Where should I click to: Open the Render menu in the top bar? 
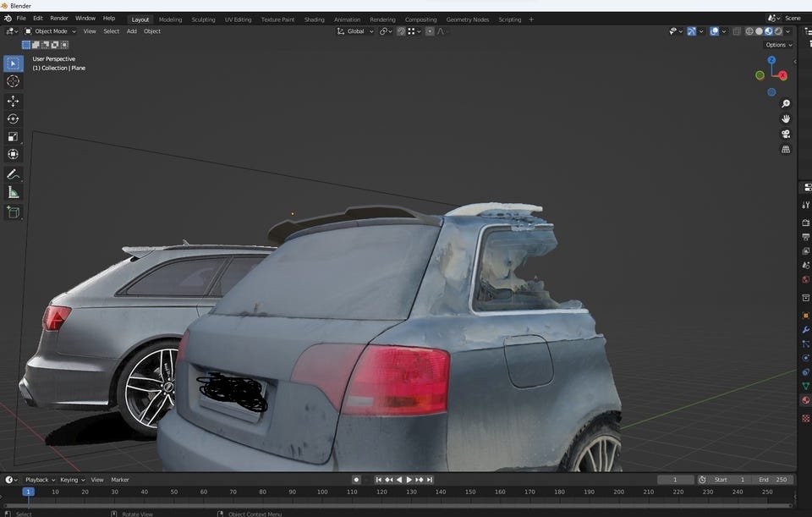(x=59, y=18)
